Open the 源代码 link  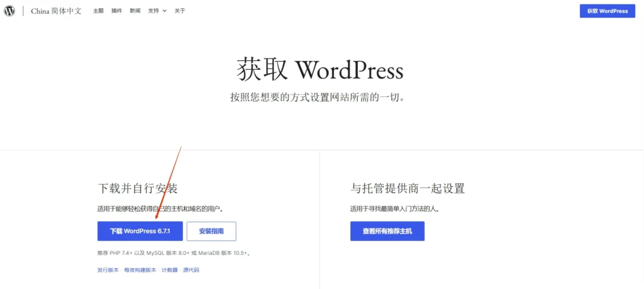(191, 270)
